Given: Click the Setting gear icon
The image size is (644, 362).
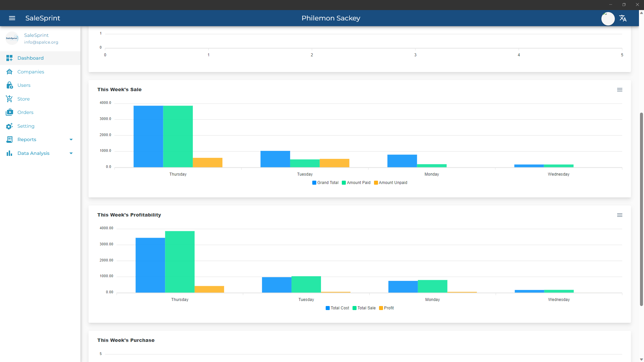Looking at the screenshot, I should point(9,126).
